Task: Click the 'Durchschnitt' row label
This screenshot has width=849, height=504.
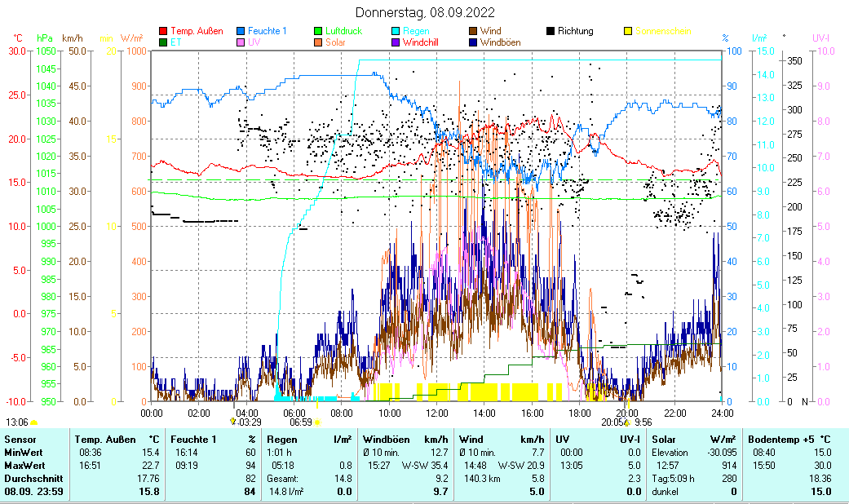Action: [33, 479]
